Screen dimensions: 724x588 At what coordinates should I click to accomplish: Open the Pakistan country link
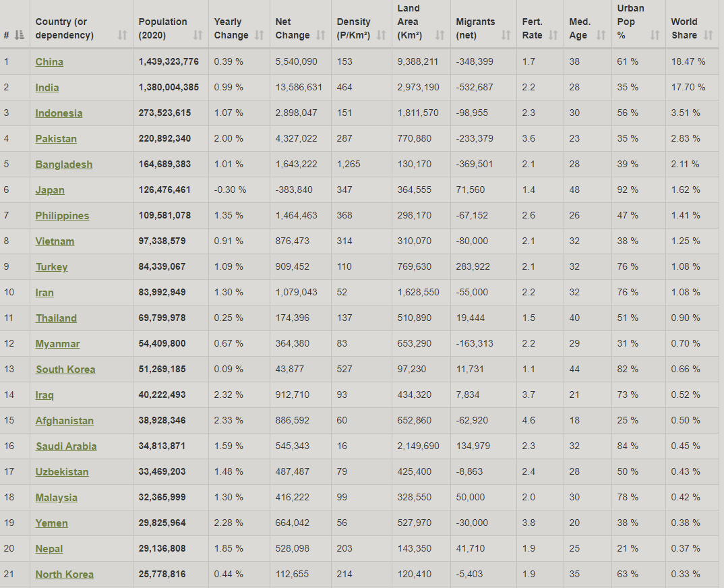coord(56,139)
